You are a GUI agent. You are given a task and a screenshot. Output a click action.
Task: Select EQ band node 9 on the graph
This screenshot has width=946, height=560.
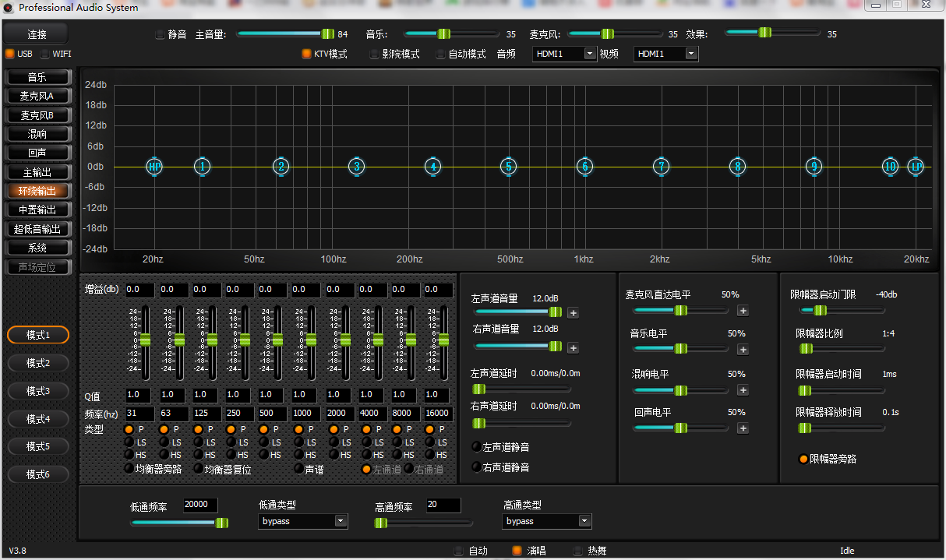(x=814, y=167)
